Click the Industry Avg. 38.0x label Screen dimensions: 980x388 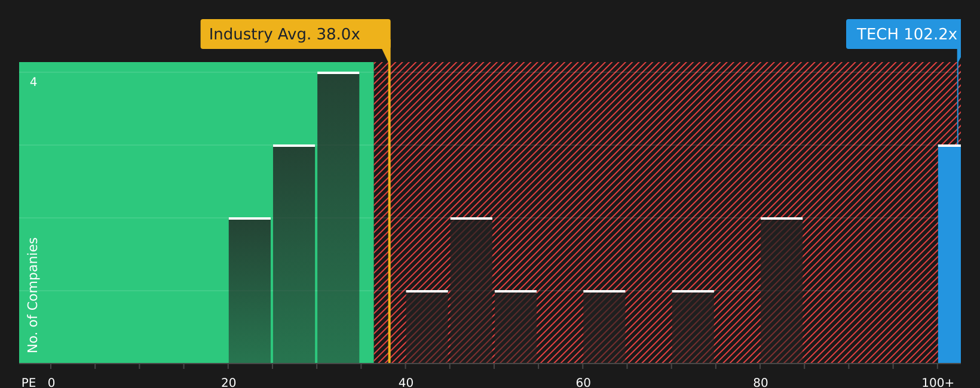pos(295,34)
